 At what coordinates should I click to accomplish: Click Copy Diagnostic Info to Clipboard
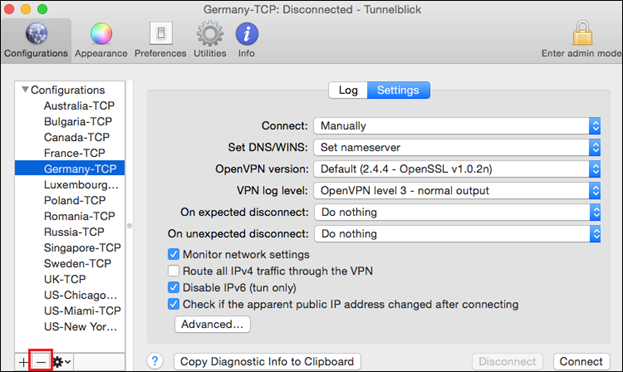(267, 362)
